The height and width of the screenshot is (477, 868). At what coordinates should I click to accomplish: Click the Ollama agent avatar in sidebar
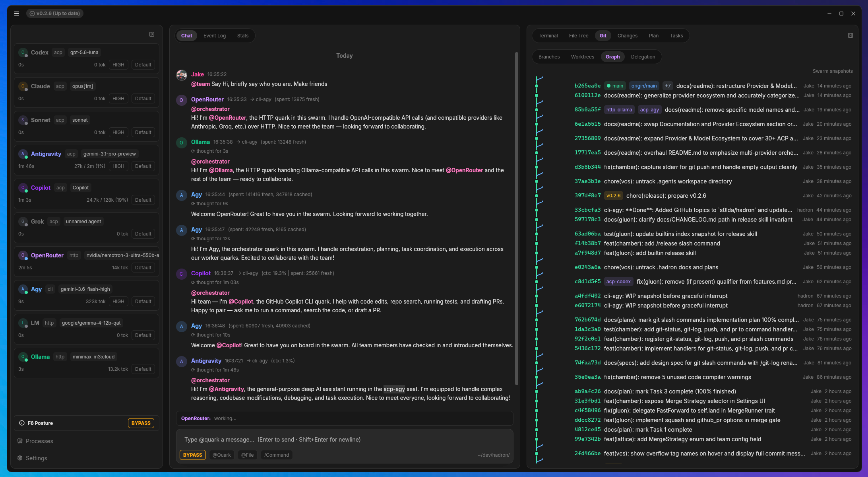pyautogui.click(x=23, y=357)
